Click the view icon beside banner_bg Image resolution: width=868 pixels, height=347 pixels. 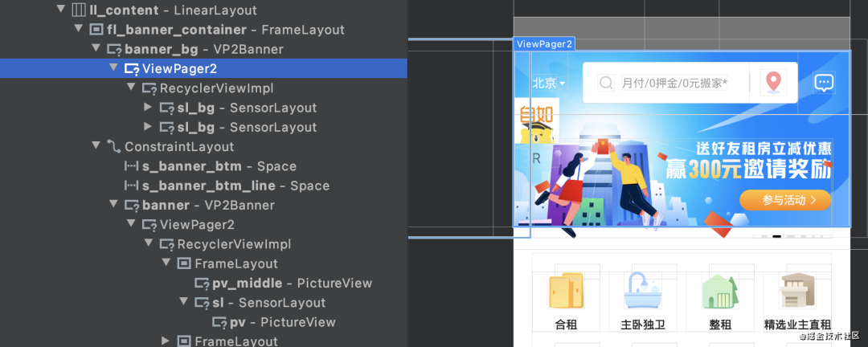114,49
